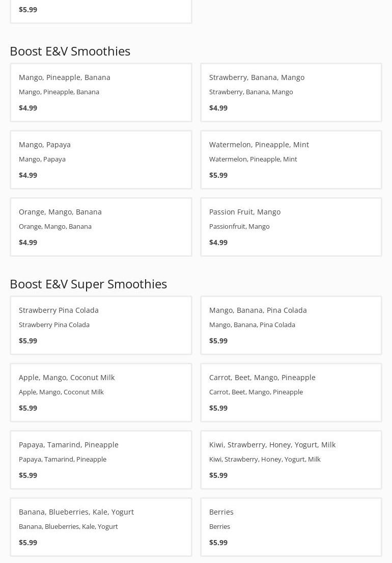Open the Papaya, Tamarind, Pineapple item
This screenshot has width=392, height=563.
click(x=101, y=460)
